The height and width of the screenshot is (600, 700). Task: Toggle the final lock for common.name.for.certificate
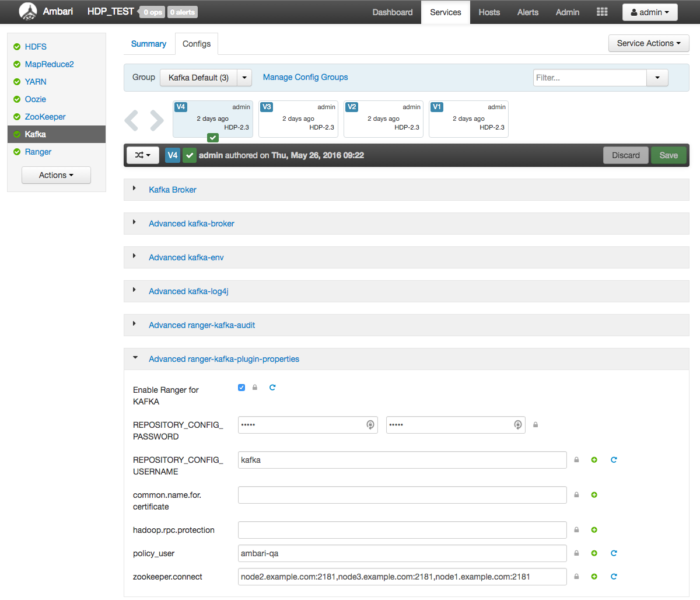point(576,494)
